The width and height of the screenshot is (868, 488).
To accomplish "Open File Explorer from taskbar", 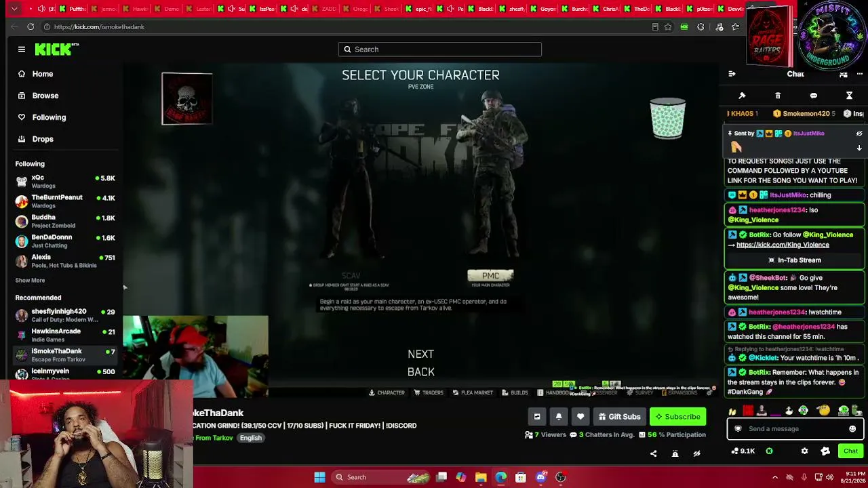I will tap(481, 477).
